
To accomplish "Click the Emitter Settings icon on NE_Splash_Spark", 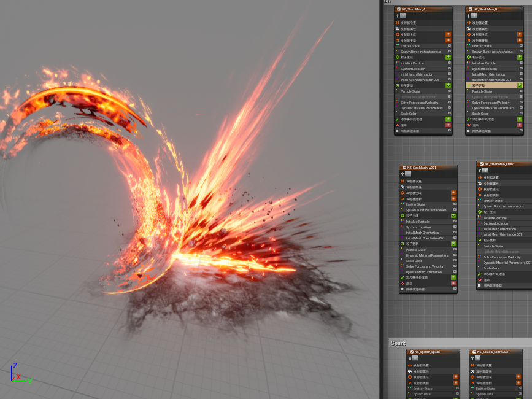I will pos(410,365).
